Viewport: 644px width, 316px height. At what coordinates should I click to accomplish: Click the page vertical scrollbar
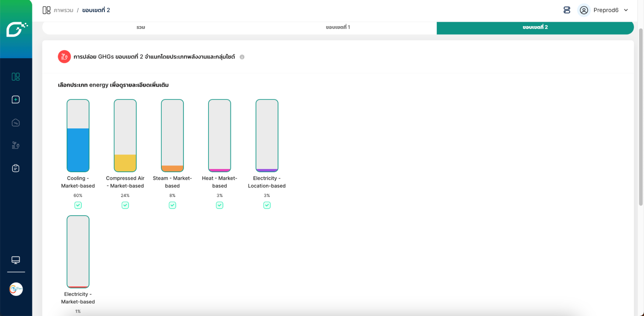(640, 116)
